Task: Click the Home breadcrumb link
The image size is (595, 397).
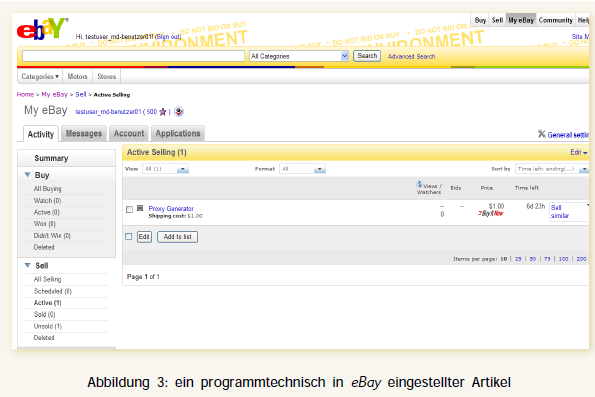Action: coord(25,94)
